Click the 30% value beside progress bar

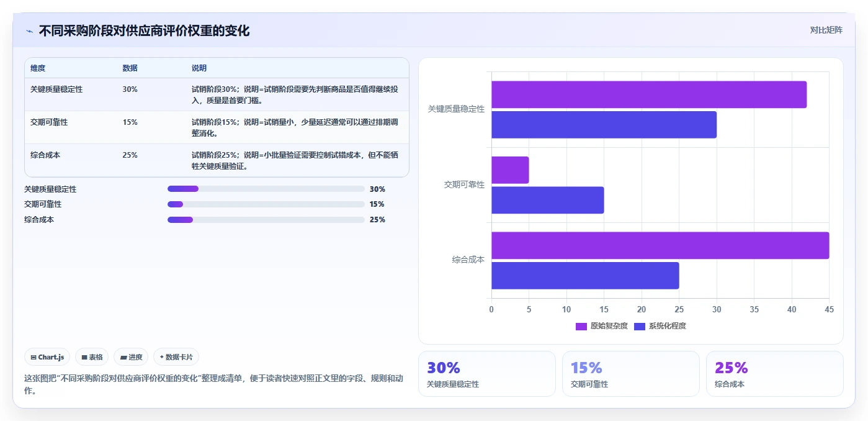point(377,189)
